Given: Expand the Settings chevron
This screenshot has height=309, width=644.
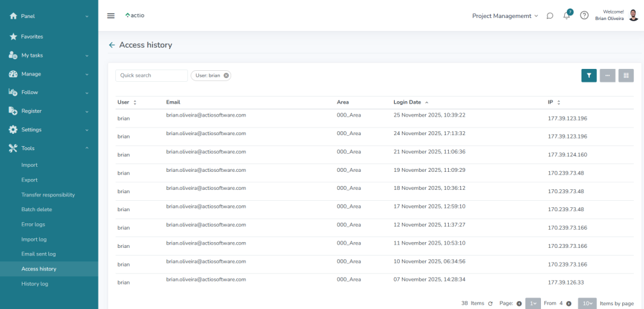Looking at the screenshot, I should click(x=87, y=129).
